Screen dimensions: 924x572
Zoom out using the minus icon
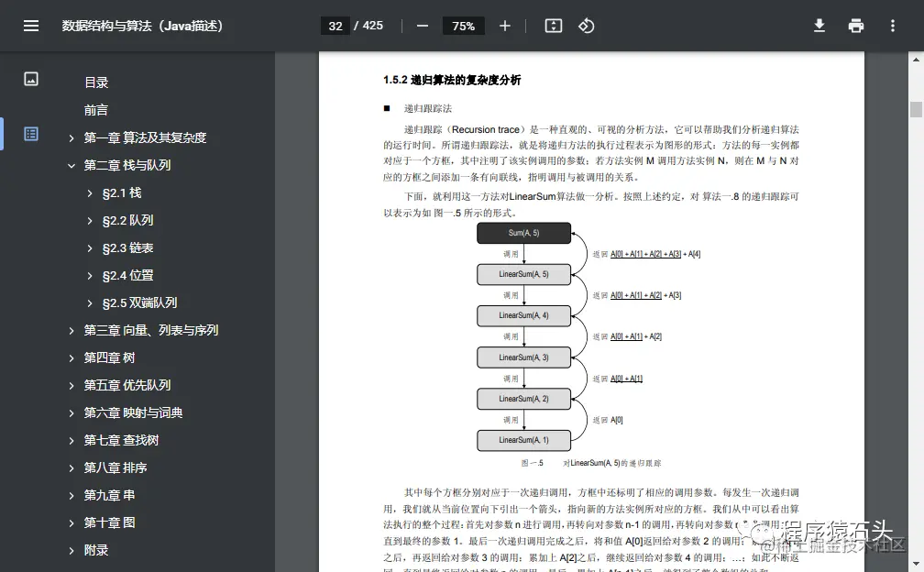pos(422,26)
